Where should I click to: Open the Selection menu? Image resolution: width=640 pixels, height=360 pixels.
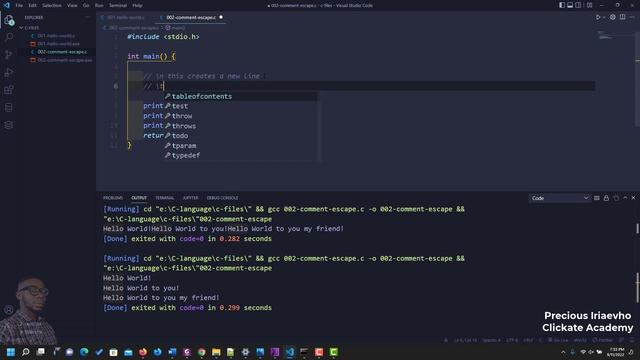[52, 5]
